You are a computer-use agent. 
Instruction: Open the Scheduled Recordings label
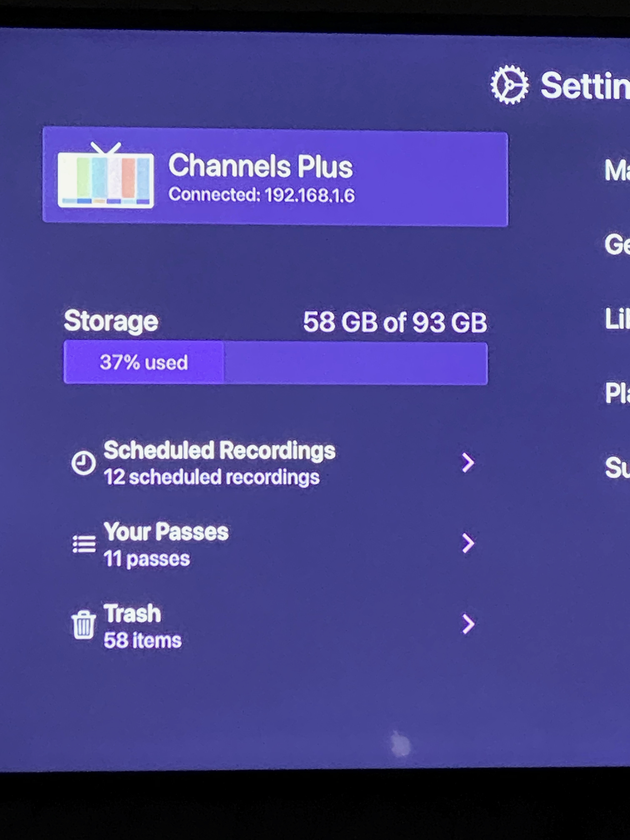219,451
